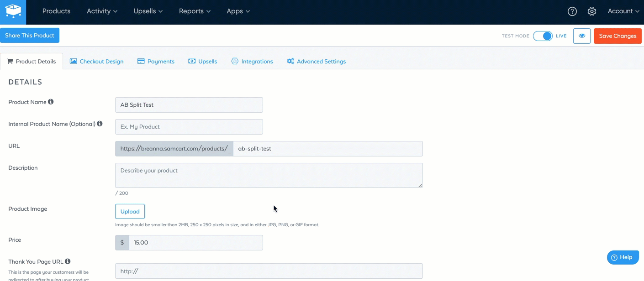Screen dimensions: 644x281
Task: Click the Share This Product button
Action: tap(30, 36)
